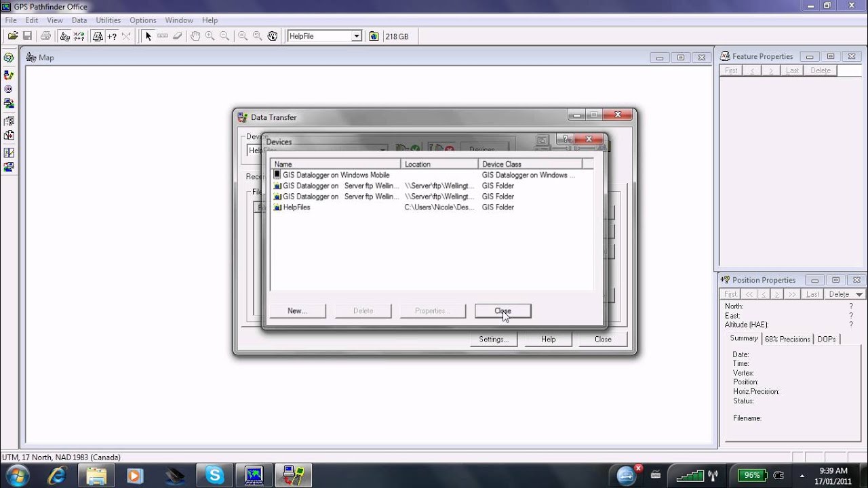The image size is (868, 488).
Task: Pick the eraser-shaped toolbar tool
Action: (178, 36)
